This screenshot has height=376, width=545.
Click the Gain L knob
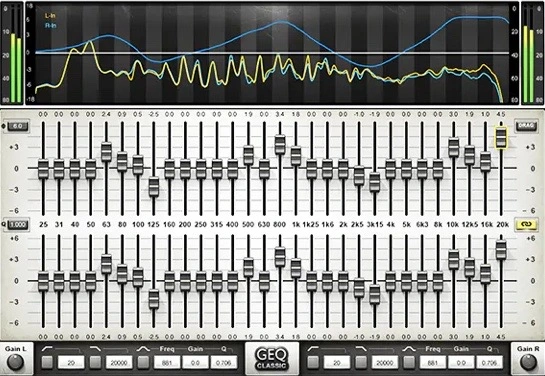[16, 362]
